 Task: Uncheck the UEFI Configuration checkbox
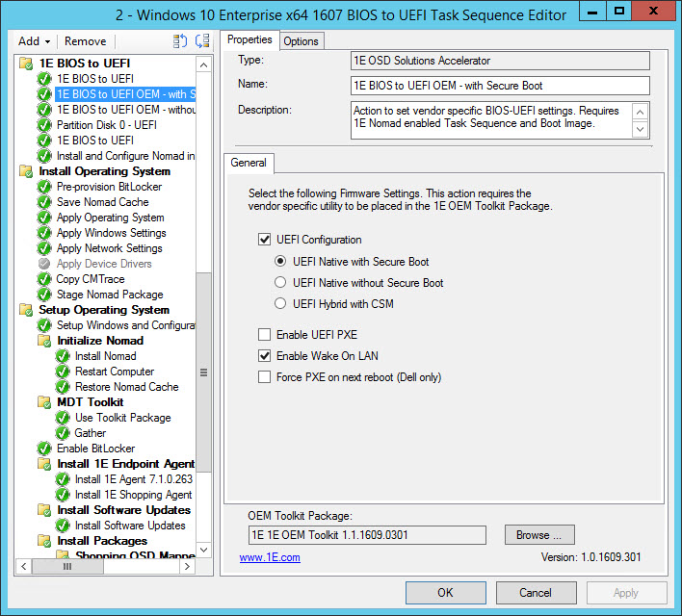coord(265,240)
